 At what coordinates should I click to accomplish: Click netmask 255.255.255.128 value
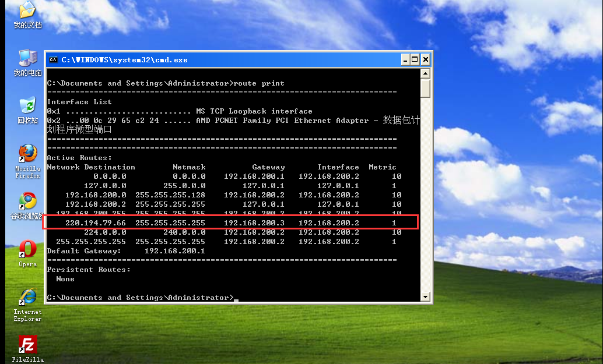tap(170, 195)
